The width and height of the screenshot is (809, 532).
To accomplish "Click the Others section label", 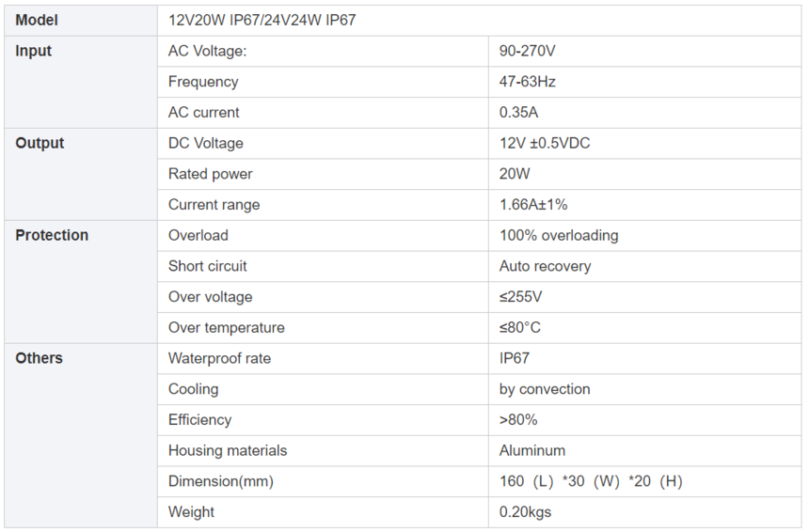I will (39, 358).
